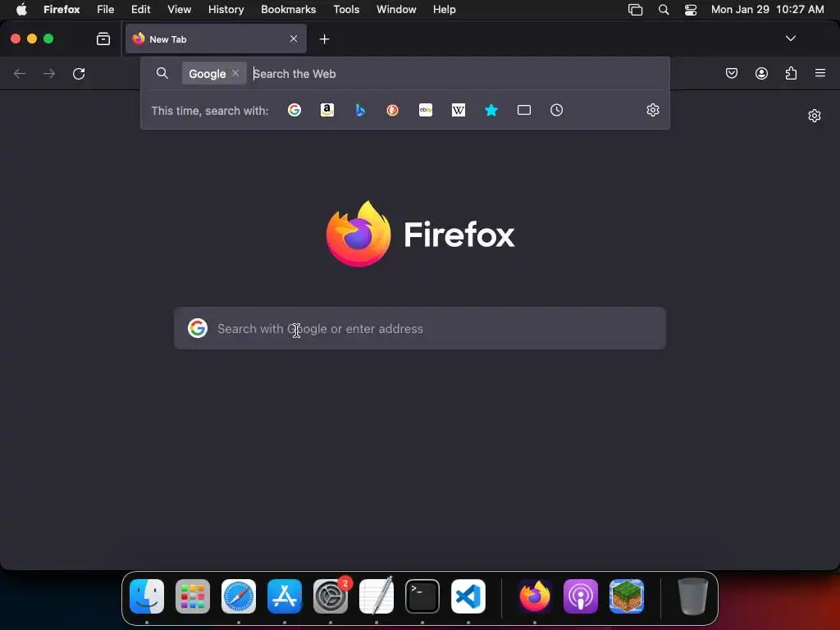Image resolution: width=840 pixels, height=630 pixels.
Task: Click the Google engine chip label
Action: pyautogui.click(x=207, y=73)
